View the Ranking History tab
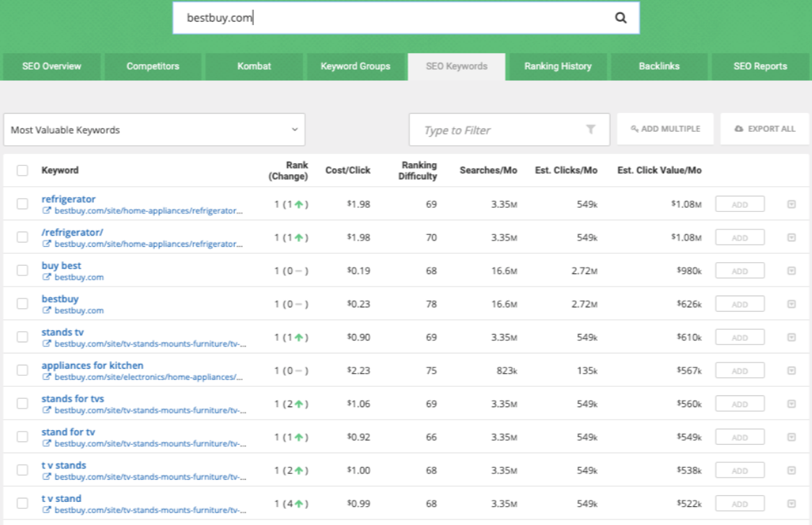 click(558, 66)
